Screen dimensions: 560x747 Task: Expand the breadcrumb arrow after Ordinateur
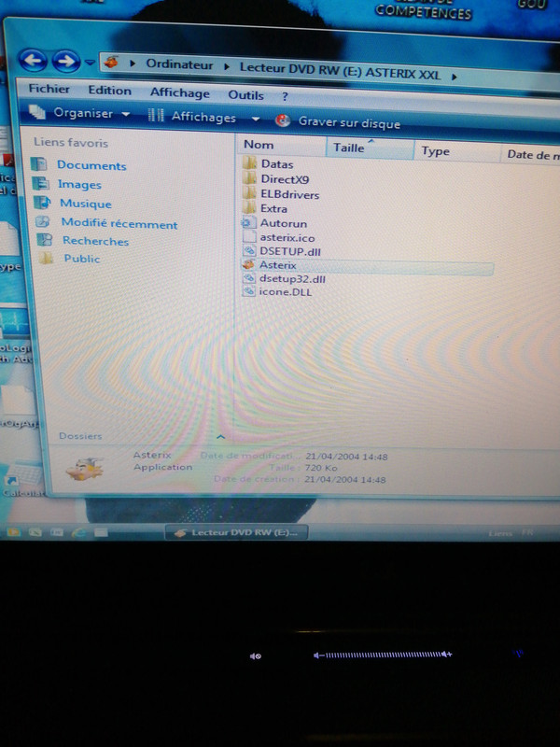point(227,67)
